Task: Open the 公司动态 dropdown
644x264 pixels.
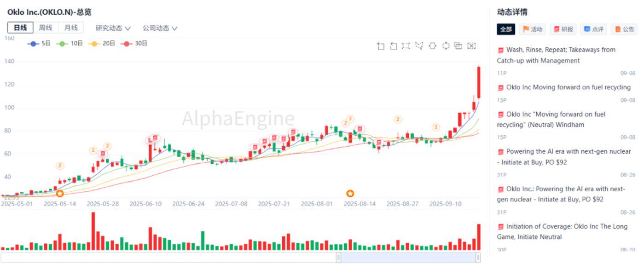Action: click(x=160, y=28)
